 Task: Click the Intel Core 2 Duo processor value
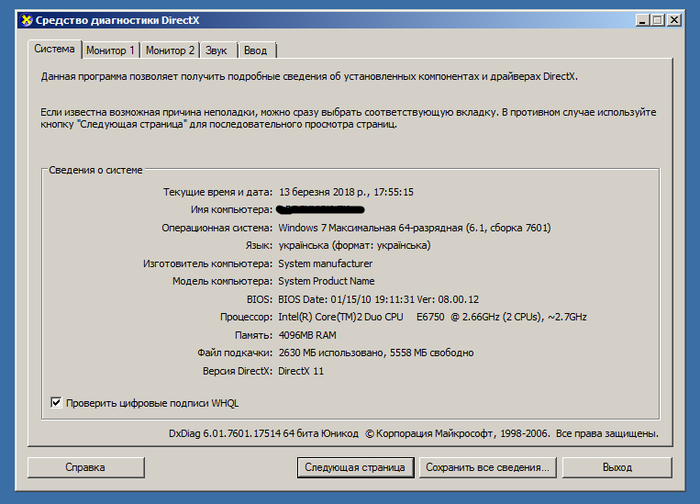click(x=432, y=317)
